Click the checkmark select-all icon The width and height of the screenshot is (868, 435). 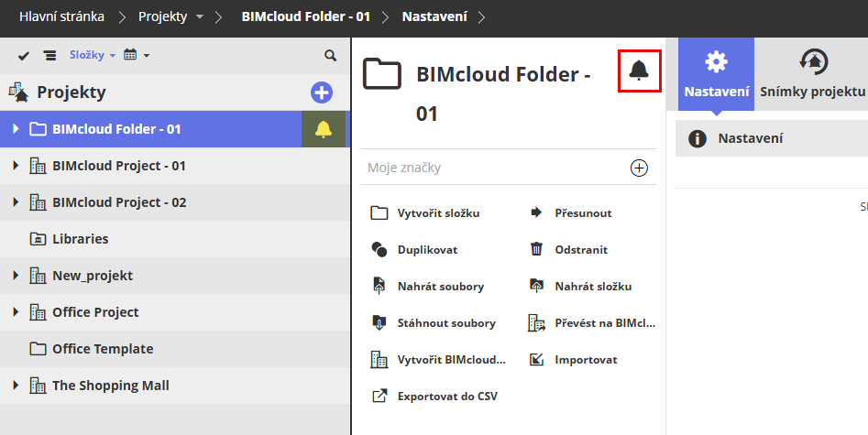[x=24, y=56]
